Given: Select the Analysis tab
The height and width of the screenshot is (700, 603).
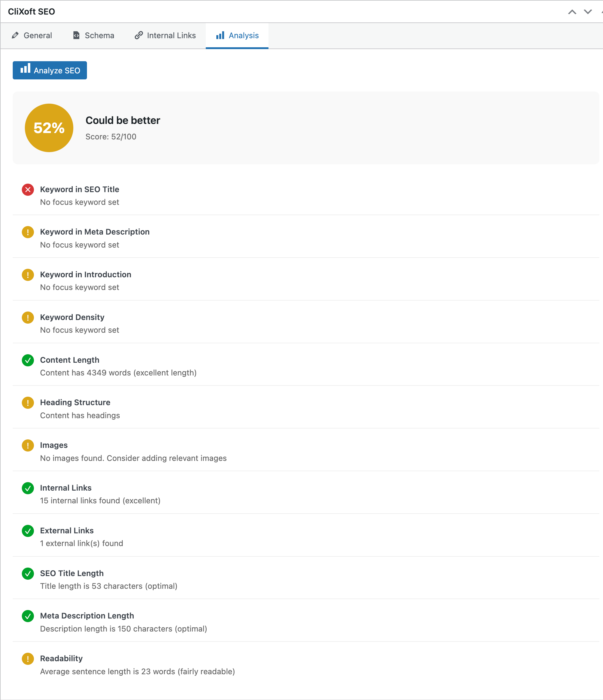Looking at the screenshot, I should click(237, 35).
